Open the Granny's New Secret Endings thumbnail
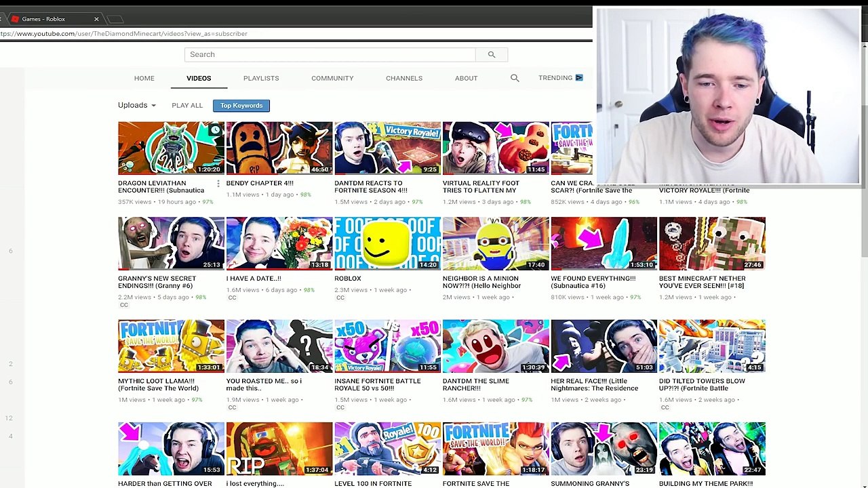Image resolution: width=868 pixels, height=488 pixels. coord(171,243)
